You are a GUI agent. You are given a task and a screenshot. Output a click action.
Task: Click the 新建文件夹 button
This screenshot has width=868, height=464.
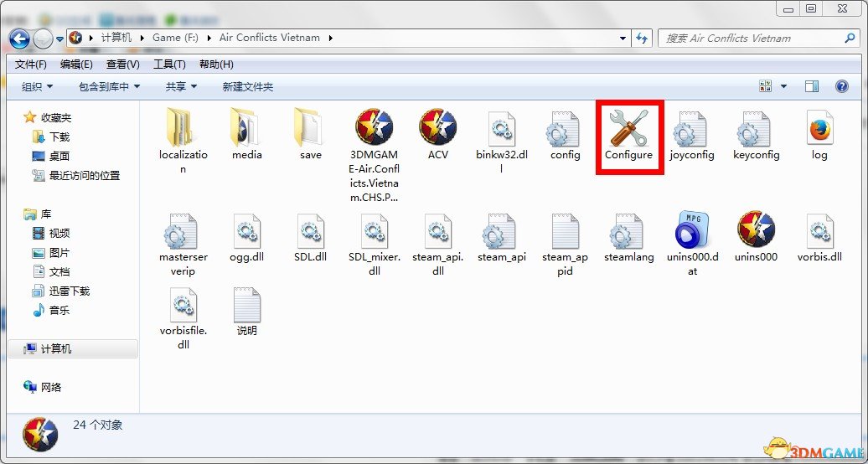click(247, 87)
